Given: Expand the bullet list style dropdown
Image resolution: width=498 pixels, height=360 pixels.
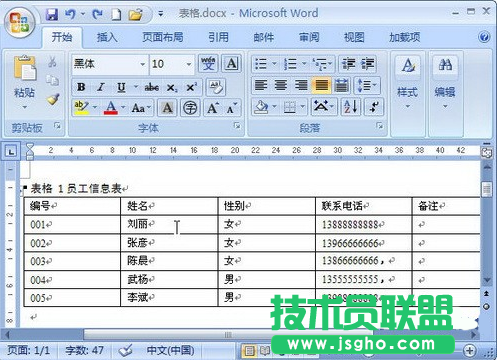Looking at the screenshot, I should tap(274, 63).
